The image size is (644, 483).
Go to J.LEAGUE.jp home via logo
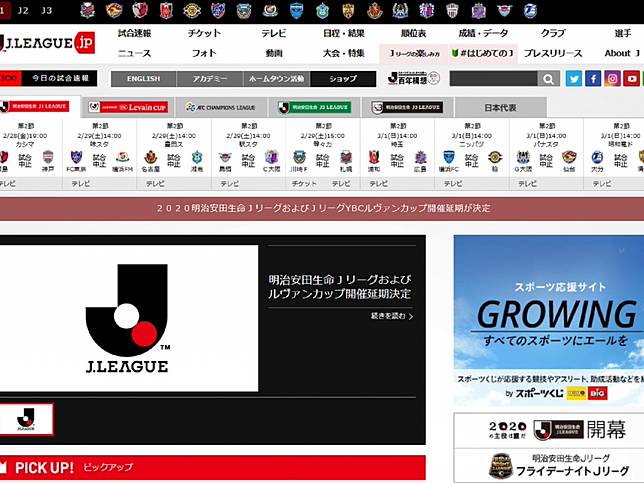click(48, 43)
